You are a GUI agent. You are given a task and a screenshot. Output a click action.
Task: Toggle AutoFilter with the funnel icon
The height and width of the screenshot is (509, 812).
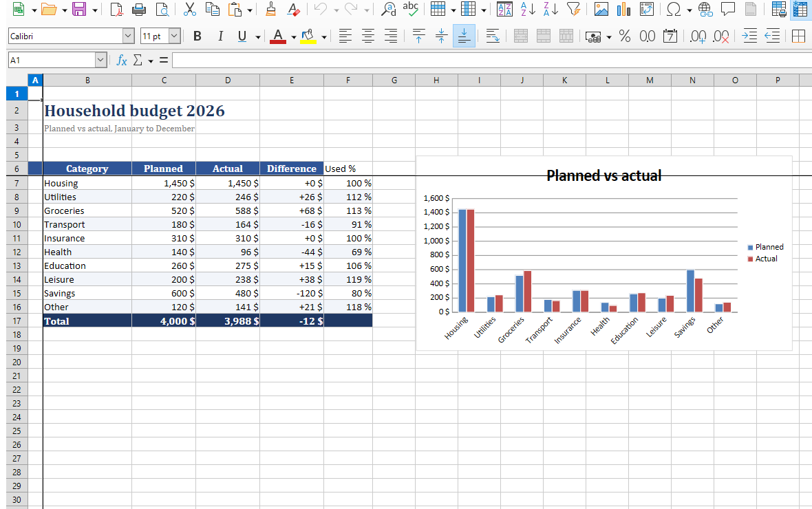pos(574,9)
